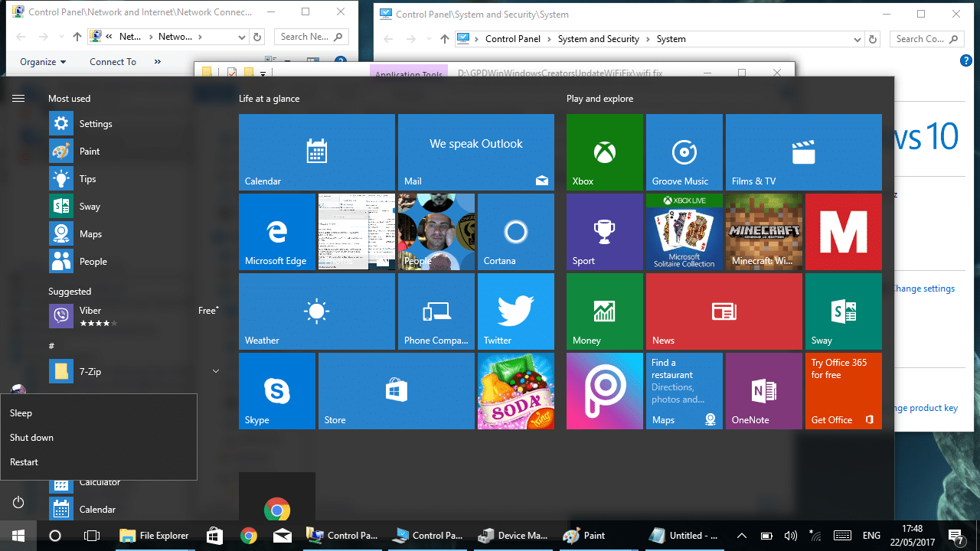Select Restart from power menu

99,462
